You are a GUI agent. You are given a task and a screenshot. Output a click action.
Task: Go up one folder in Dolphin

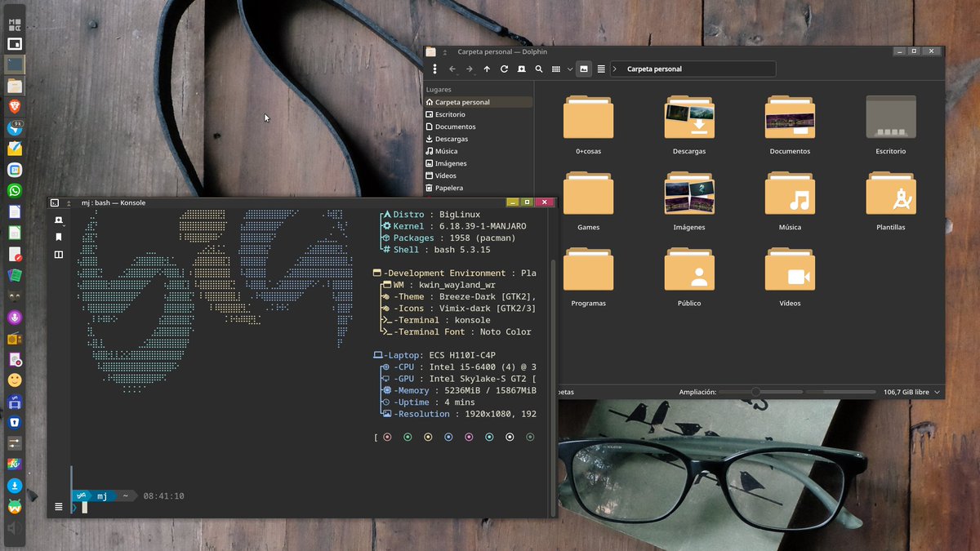[x=487, y=69]
